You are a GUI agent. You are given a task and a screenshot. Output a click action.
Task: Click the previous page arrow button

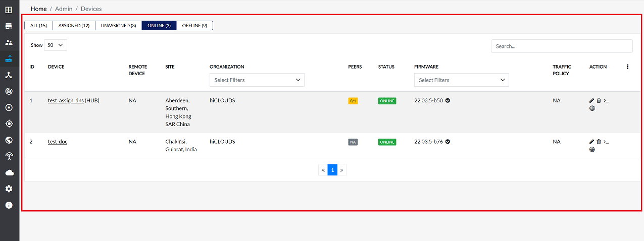323,170
